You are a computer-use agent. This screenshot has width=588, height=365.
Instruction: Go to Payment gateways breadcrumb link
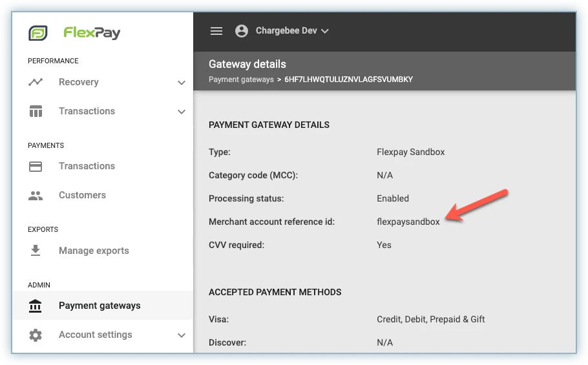241,79
